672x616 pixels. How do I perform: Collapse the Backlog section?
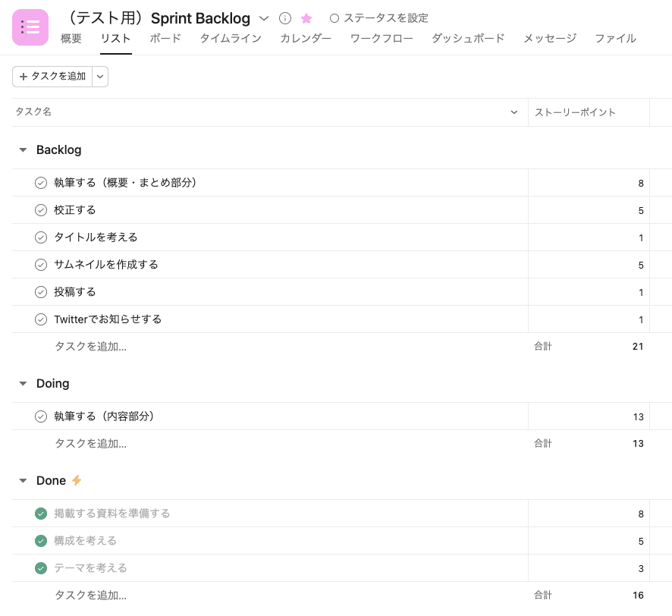pyautogui.click(x=23, y=150)
